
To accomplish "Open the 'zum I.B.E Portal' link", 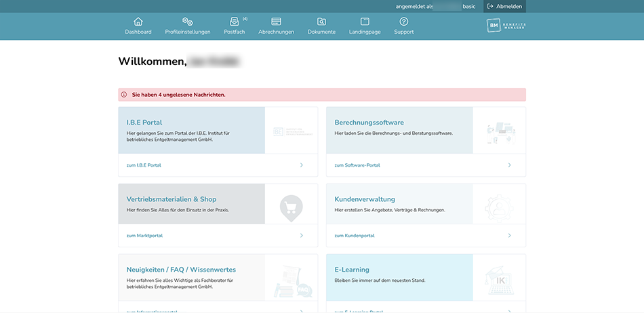I will click(x=144, y=165).
